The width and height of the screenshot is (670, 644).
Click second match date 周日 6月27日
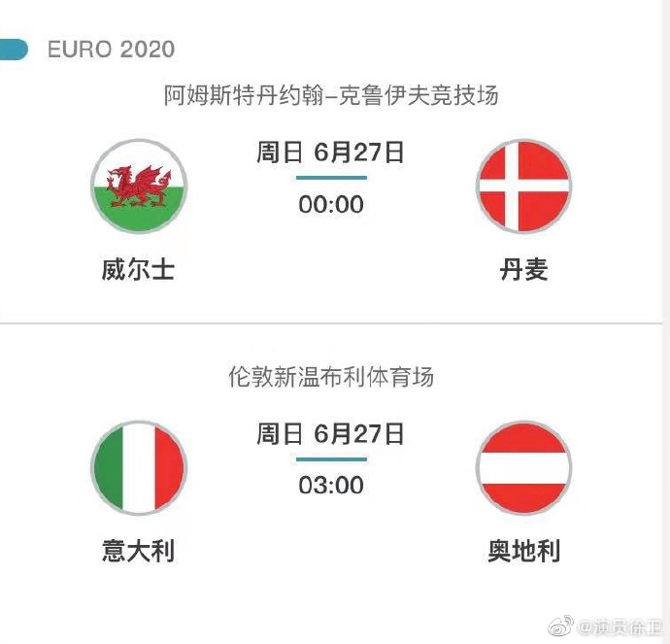click(330, 433)
